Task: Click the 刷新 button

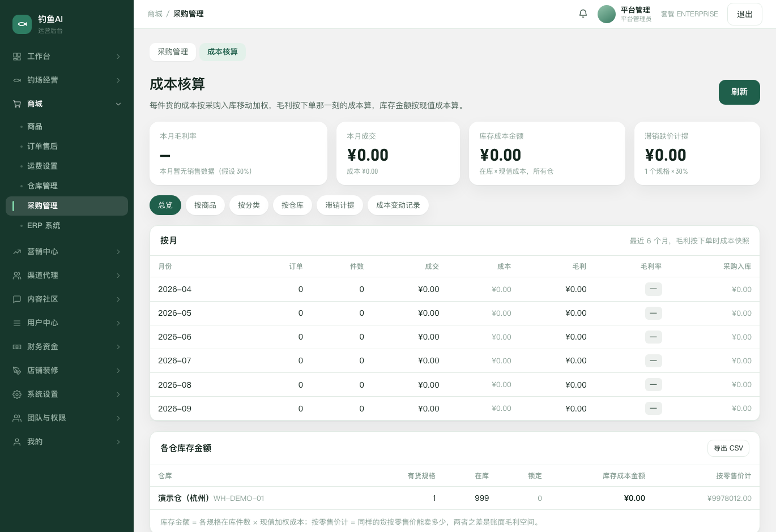Action: (x=739, y=92)
